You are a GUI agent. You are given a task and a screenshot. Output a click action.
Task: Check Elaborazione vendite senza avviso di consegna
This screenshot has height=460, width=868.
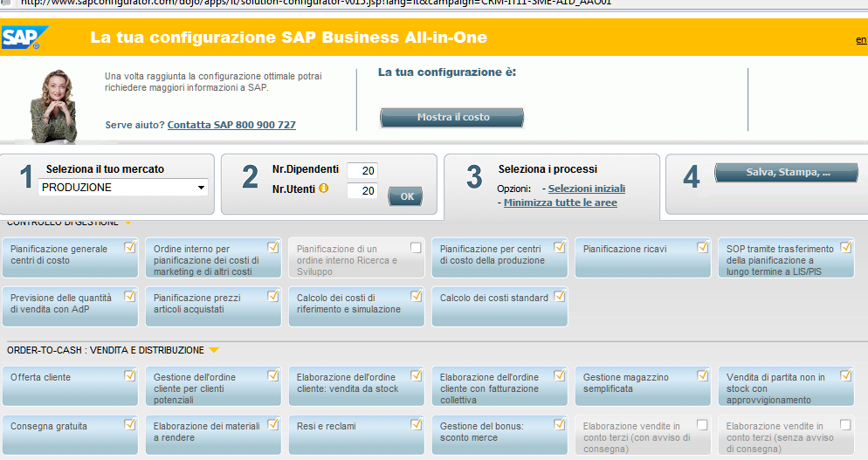coord(845,424)
